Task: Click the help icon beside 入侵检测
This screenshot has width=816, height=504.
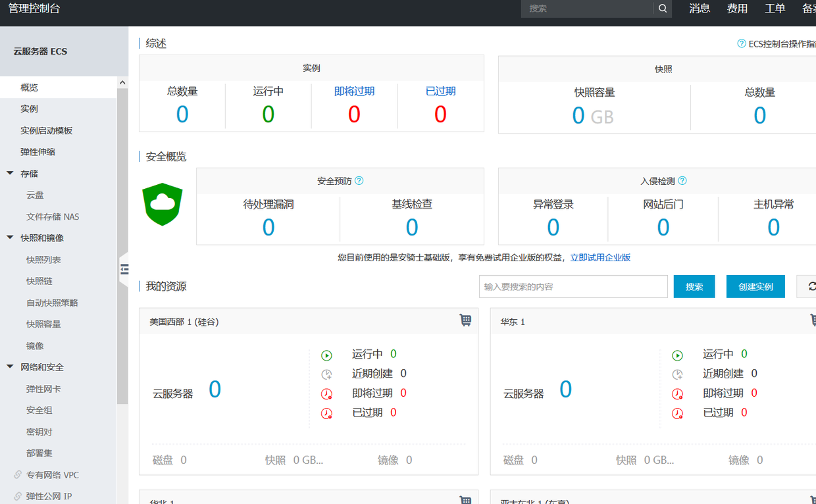Action: (x=682, y=180)
